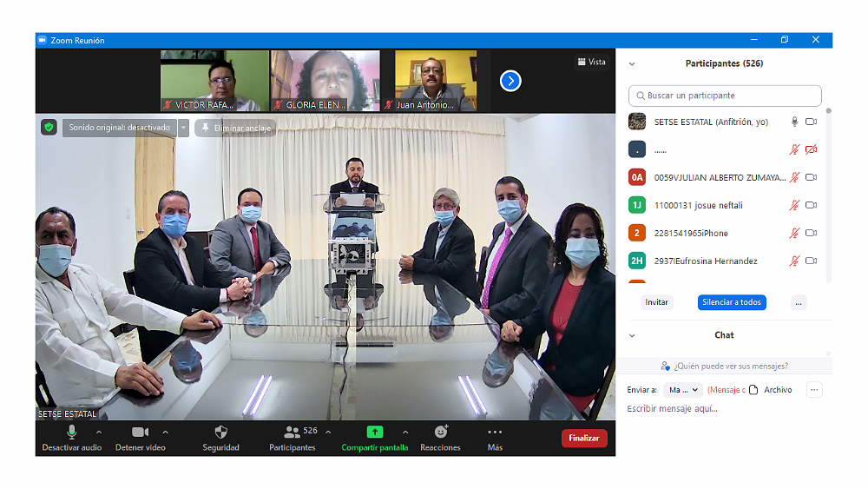The width and height of the screenshot is (868, 489).
Task: Collapse the Participantes (526) panel chevron
Action: 632,63
